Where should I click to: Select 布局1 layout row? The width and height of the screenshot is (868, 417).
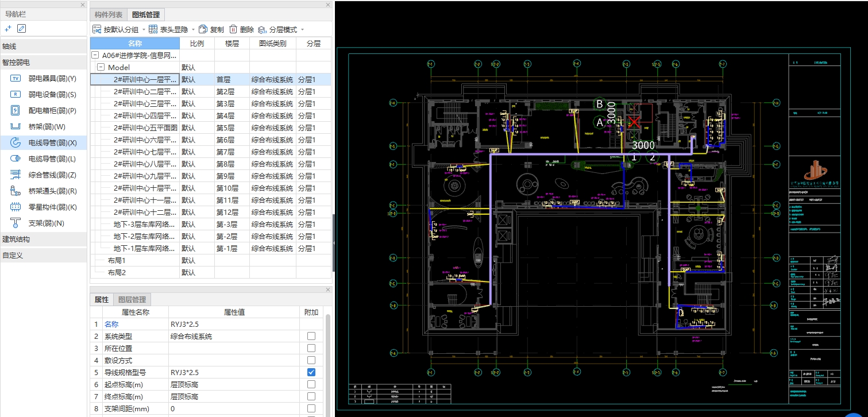211,260
